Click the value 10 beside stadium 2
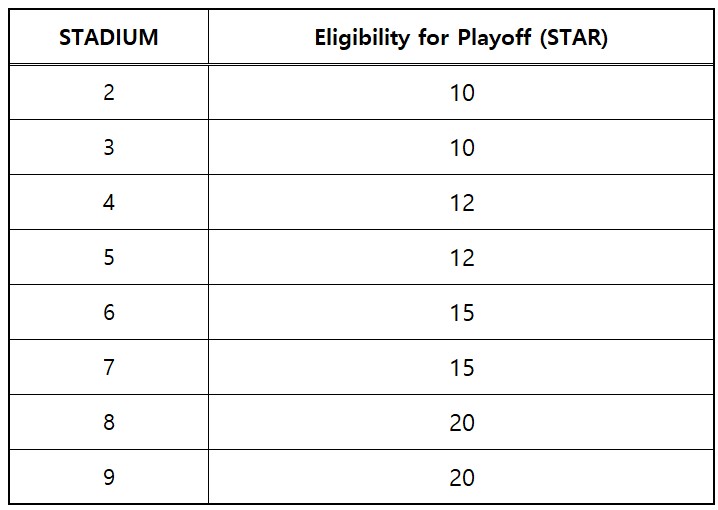The width and height of the screenshot is (718, 510). click(462, 93)
